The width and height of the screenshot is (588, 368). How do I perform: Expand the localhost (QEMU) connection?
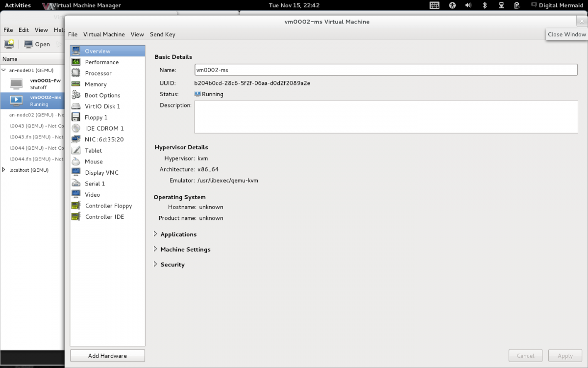click(x=4, y=170)
